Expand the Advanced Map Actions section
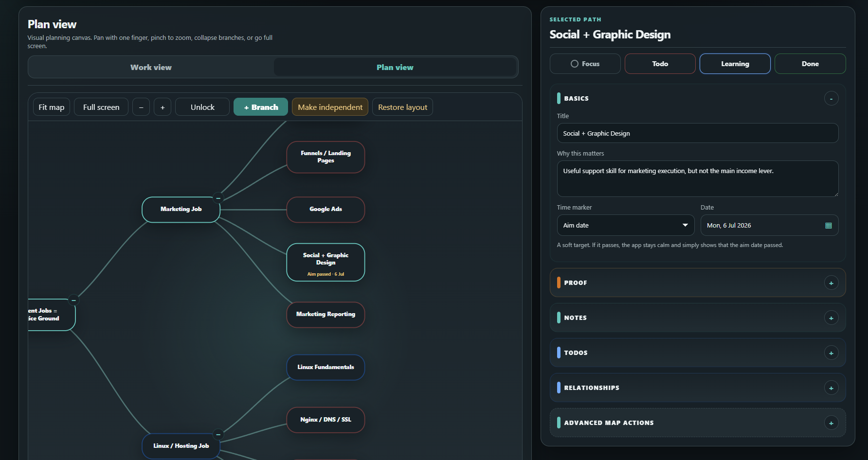This screenshot has width=868, height=460. (831, 423)
